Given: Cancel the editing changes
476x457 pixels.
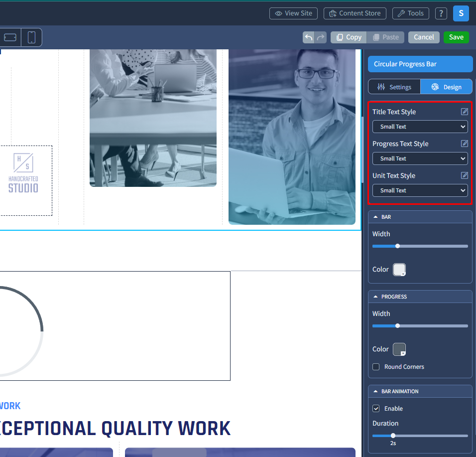Looking at the screenshot, I should pyautogui.click(x=424, y=37).
